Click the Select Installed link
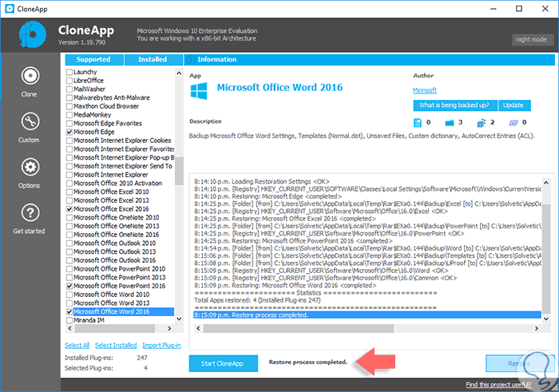Image resolution: width=559 pixels, height=392 pixels. pos(116,346)
